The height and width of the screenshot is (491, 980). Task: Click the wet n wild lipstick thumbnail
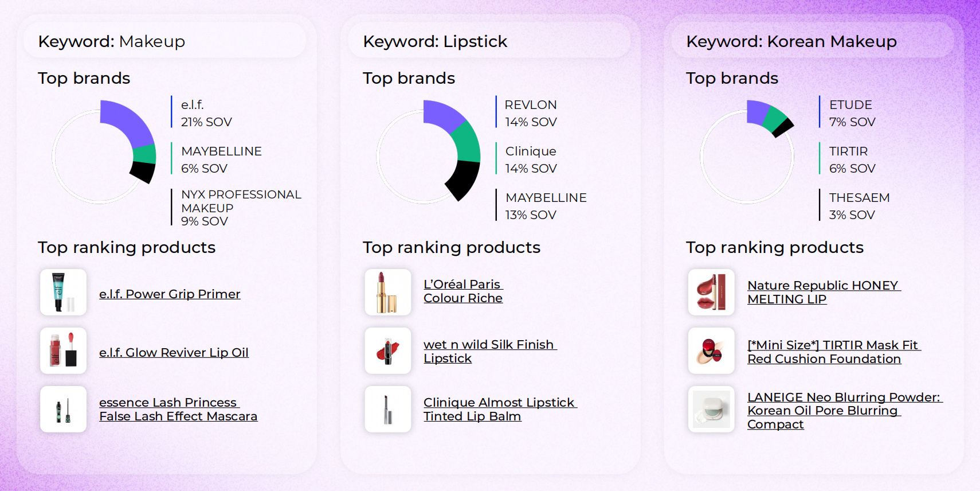[388, 351]
